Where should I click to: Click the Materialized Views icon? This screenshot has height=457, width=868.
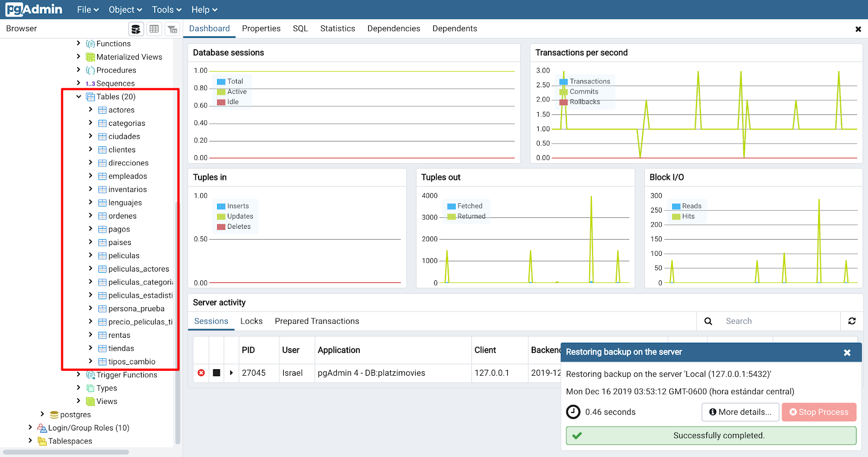coord(90,57)
